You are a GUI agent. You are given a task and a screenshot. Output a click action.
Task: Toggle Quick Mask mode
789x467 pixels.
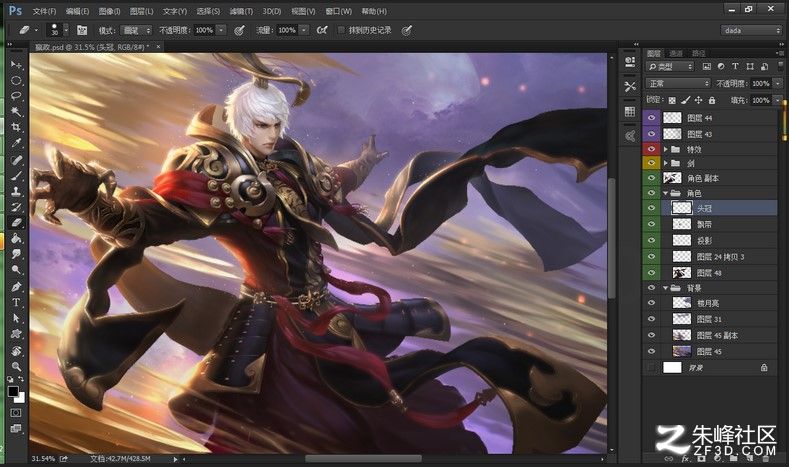coord(16,413)
